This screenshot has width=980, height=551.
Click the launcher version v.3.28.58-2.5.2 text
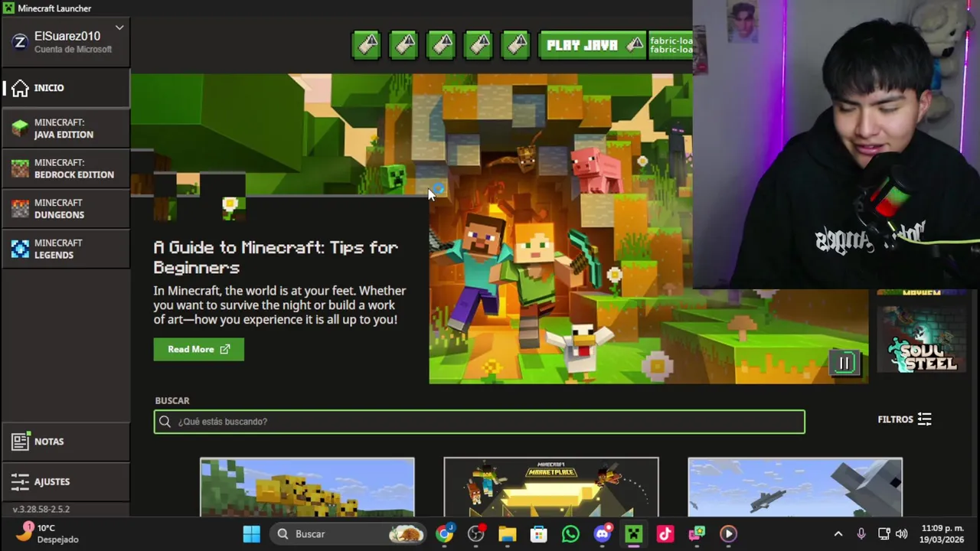tap(41, 509)
